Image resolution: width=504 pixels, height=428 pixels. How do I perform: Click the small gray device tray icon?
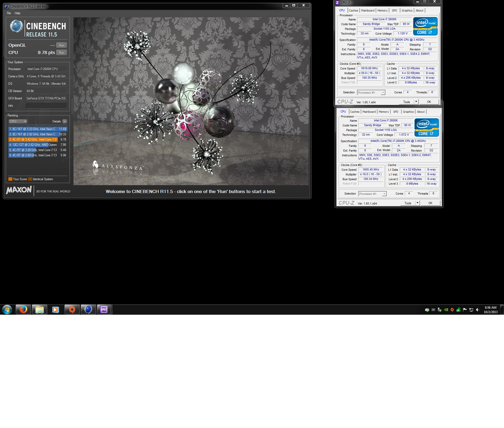click(433, 310)
